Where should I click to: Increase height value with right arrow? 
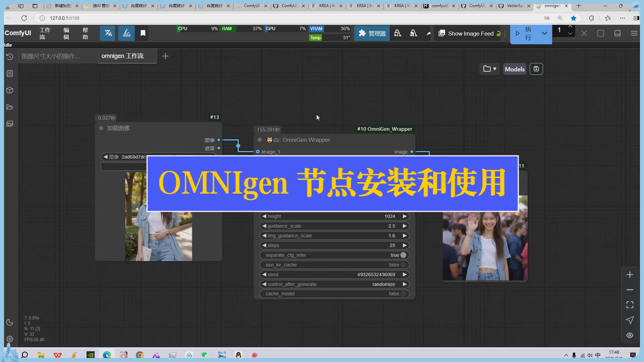pos(405,216)
